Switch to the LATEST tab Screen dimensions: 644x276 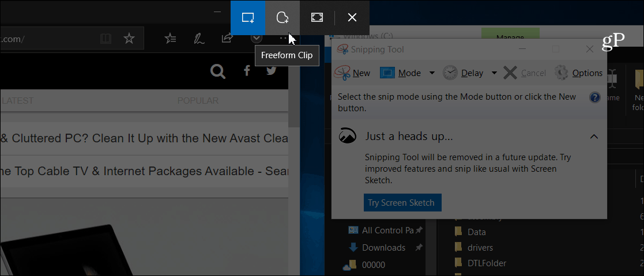click(18, 101)
